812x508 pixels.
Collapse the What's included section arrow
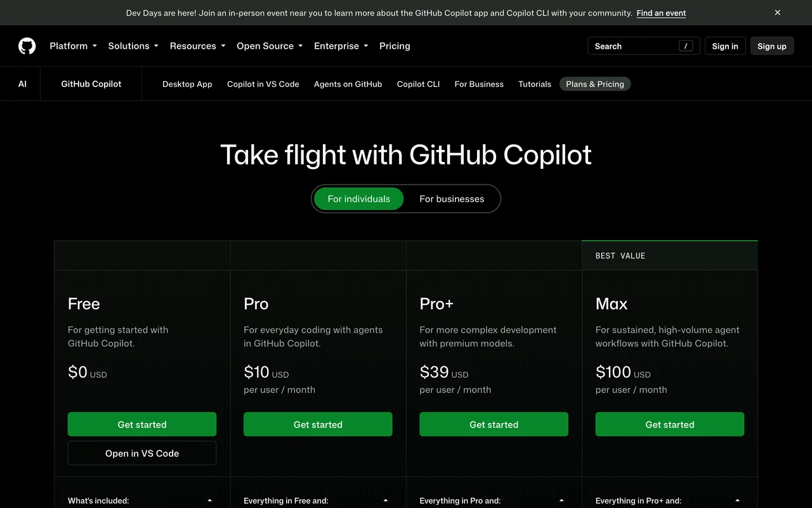210,501
